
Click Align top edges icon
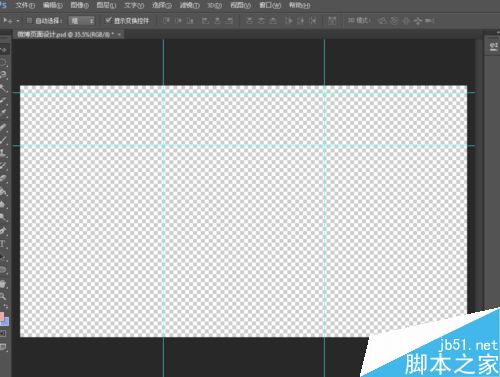click(x=166, y=21)
